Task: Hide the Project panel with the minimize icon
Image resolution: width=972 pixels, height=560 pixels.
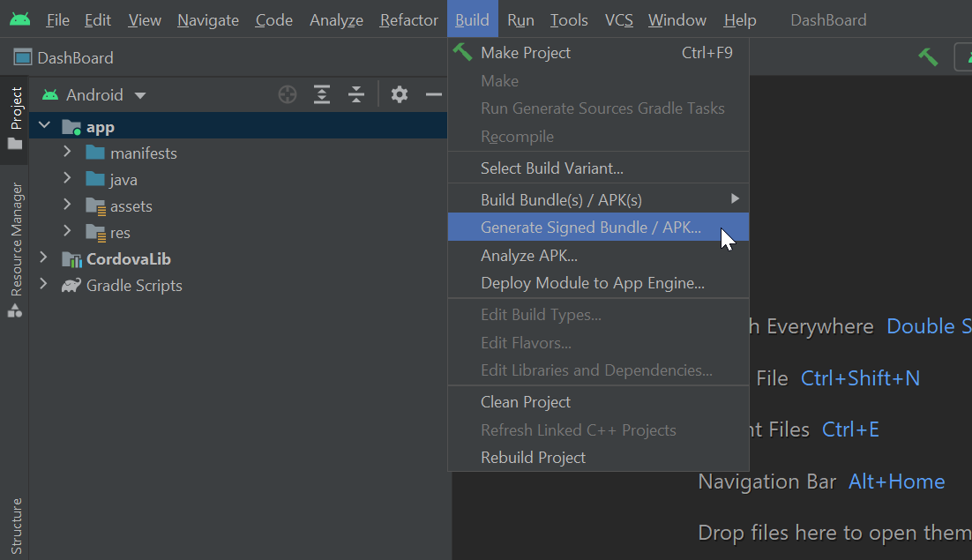Action: click(x=432, y=94)
